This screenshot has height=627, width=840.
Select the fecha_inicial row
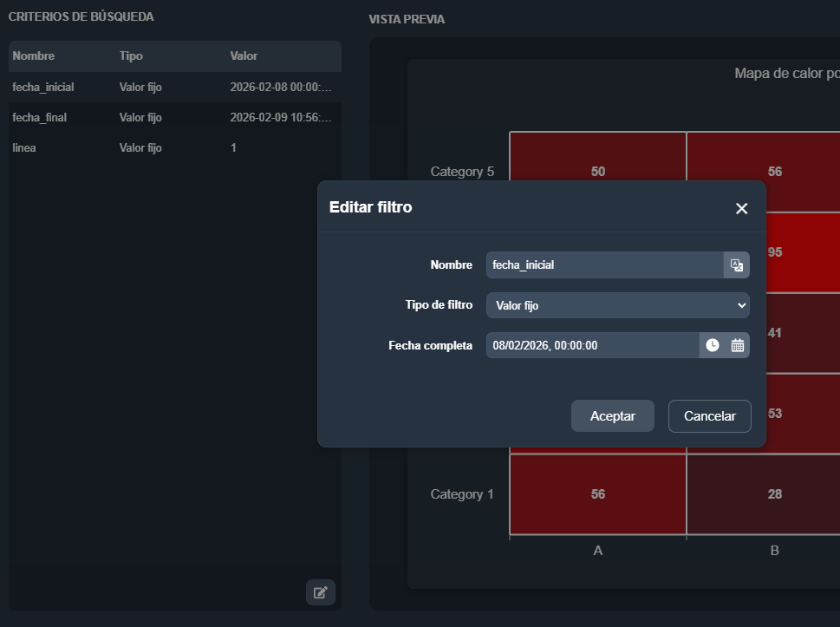pyautogui.click(x=173, y=88)
